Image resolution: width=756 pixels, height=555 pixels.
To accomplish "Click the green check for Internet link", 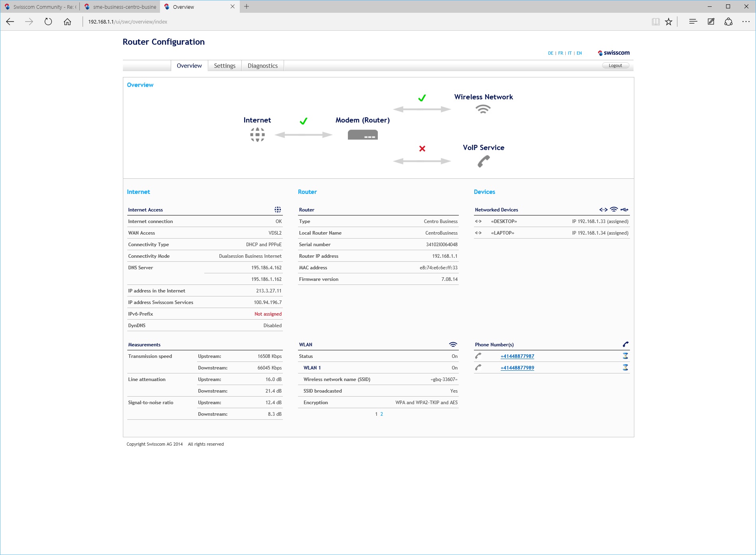I will click(x=303, y=121).
